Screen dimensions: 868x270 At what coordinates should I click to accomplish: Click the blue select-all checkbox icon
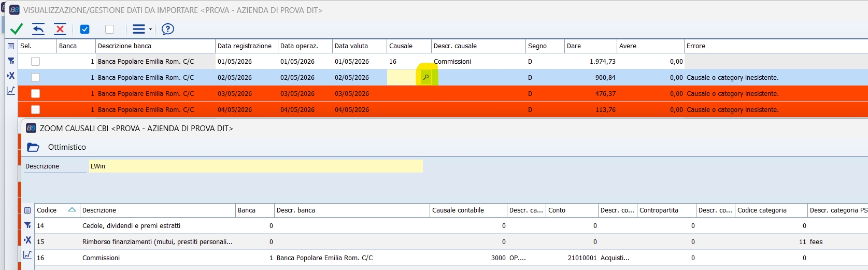(x=85, y=29)
